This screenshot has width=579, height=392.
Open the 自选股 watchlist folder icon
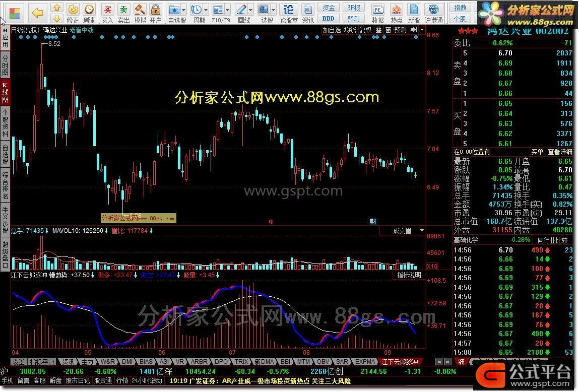(x=174, y=10)
